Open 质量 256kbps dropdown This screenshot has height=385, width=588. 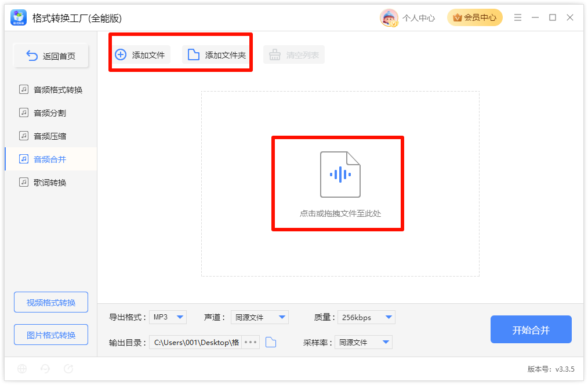366,317
